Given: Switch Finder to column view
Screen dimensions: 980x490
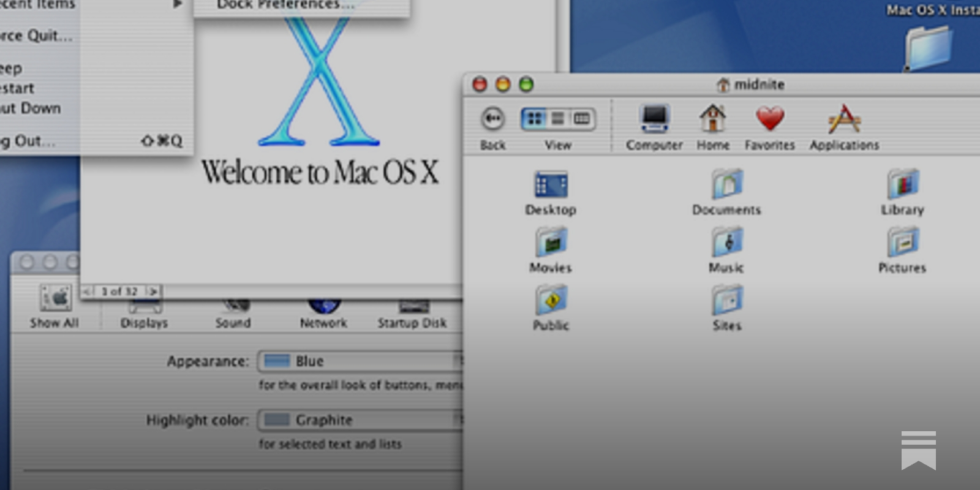Looking at the screenshot, I should tap(581, 118).
